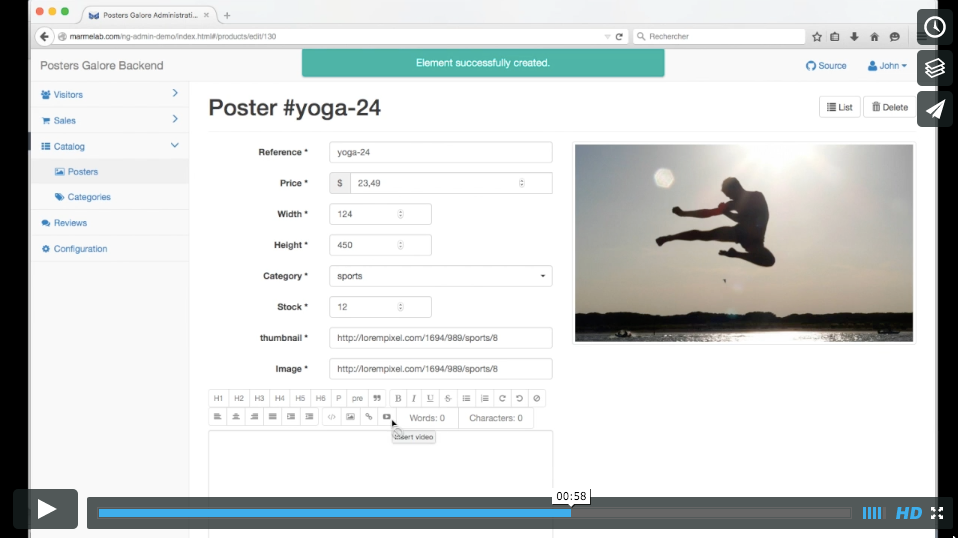The width and height of the screenshot is (958, 538).
Task: Adjust the video volume bars
Action: 872,513
